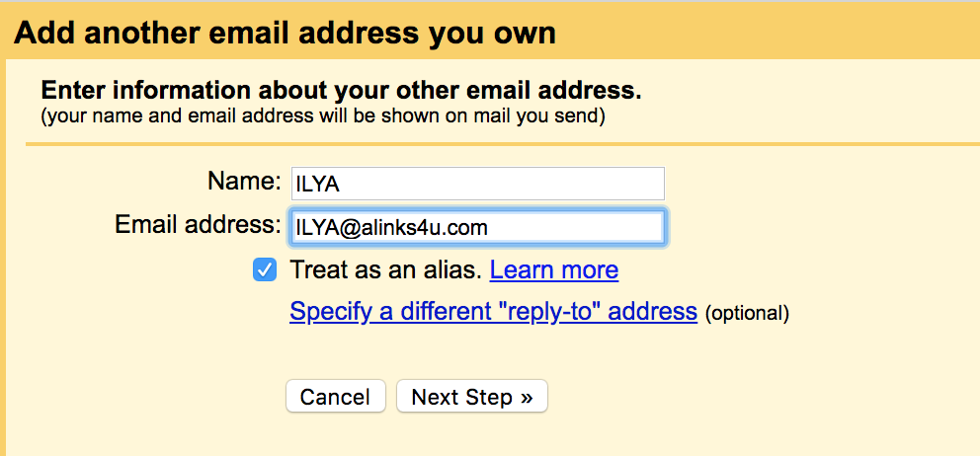This screenshot has width=980, height=456.
Task: Open the "Learn more" link about aliases
Action: pos(553,270)
